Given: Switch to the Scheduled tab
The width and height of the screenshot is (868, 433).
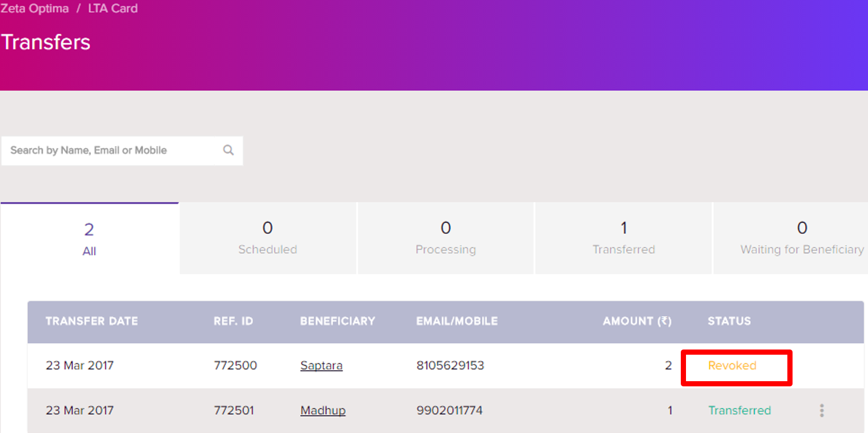Looking at the screenshot, I should tap(268, 238).
